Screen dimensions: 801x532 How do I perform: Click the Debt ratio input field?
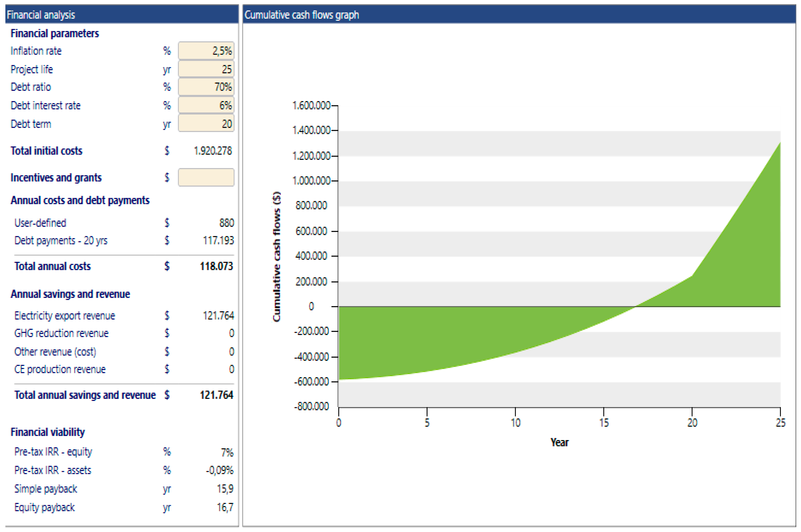tap(206, 87)
